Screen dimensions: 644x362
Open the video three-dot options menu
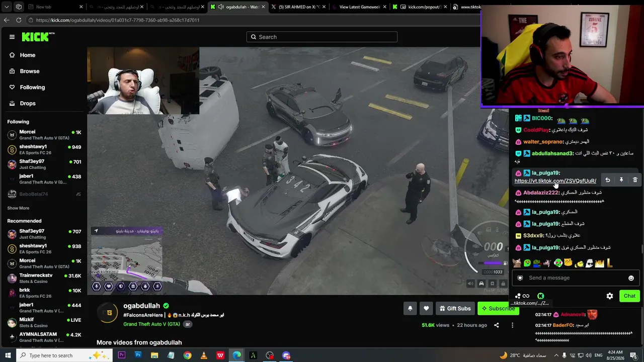click(x=512, y=325)
